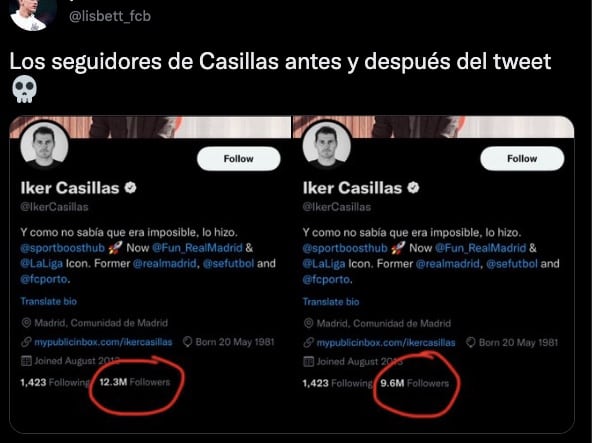The image size is (592, 443).
Task: Open 12.3M Followers count
Action: [134, 382]
